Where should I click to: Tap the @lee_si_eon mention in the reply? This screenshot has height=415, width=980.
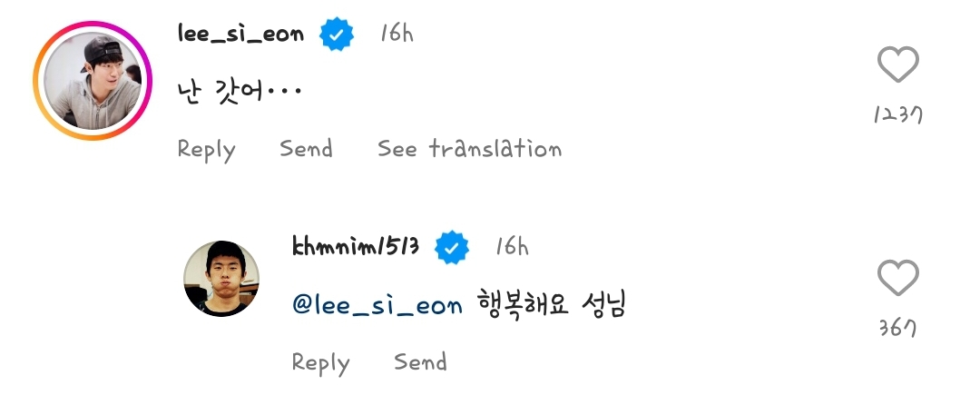(377, 305)
